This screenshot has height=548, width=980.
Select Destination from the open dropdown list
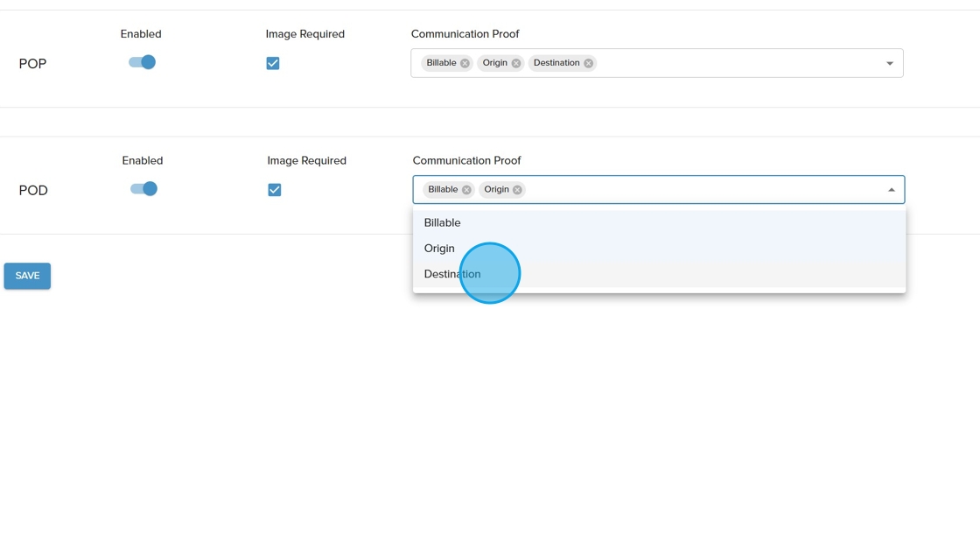point(452,274)
